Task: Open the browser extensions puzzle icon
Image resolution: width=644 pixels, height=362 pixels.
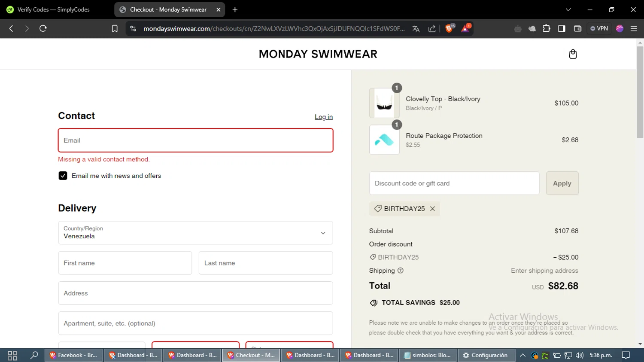Action: [546, 29]
